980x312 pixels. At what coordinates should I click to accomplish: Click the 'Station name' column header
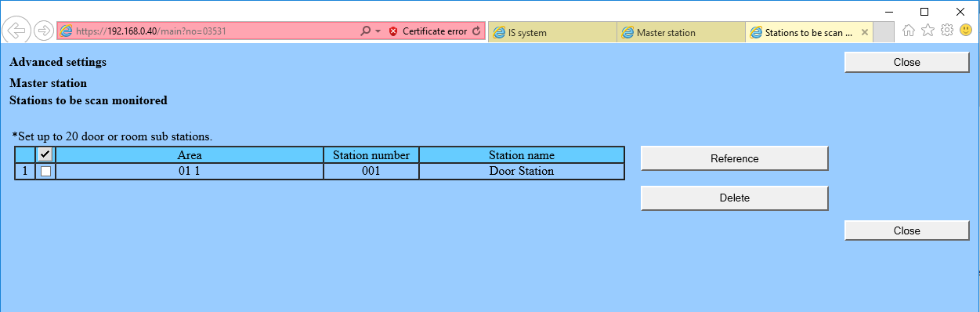(x=522, y=155)
